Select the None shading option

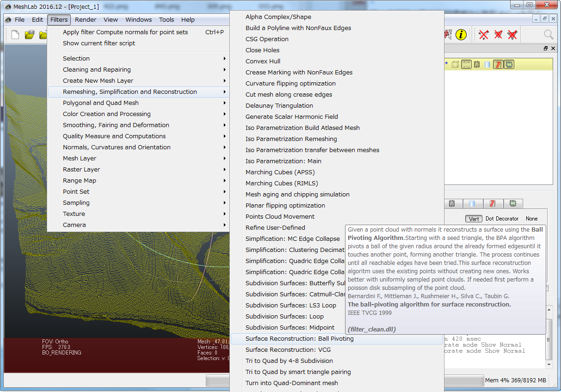(531, 219)
